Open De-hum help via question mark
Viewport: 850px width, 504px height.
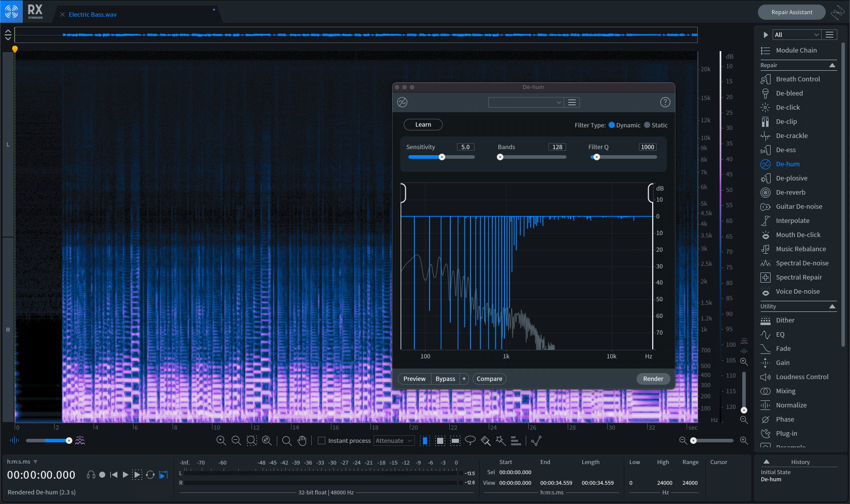click(665, 102)
